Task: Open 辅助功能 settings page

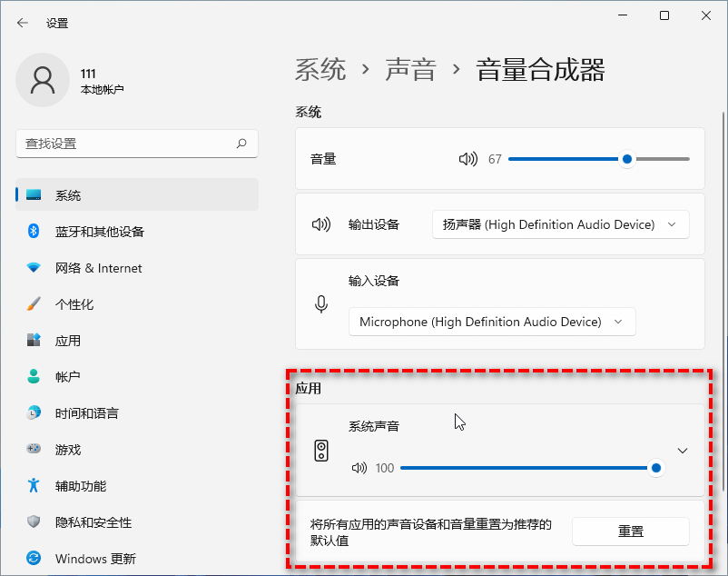Action: (x=137, y=485)
